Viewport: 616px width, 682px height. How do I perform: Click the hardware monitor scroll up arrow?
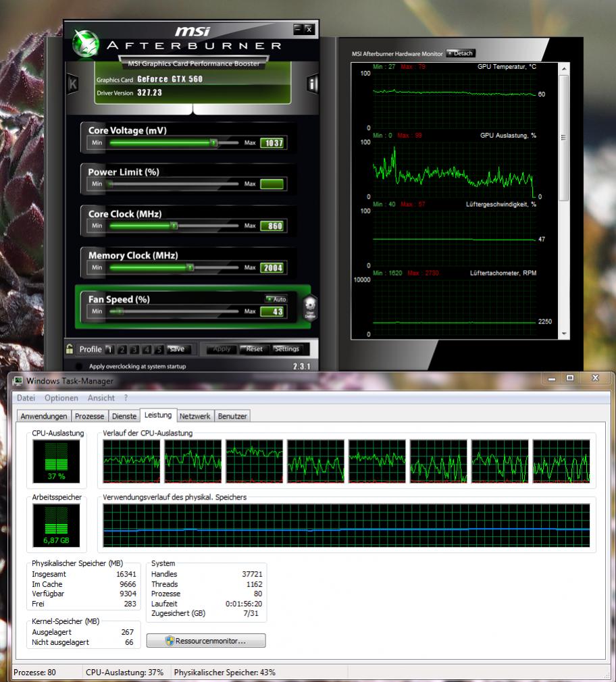[564, 69]
